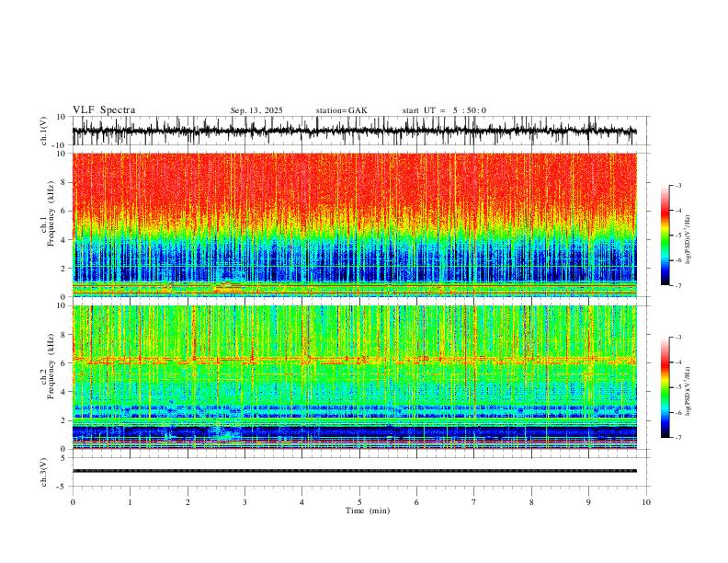This screenshot has height=563, width=728.
Task: Click the ch.1 spectrogram colorbar
Action: 665,236
